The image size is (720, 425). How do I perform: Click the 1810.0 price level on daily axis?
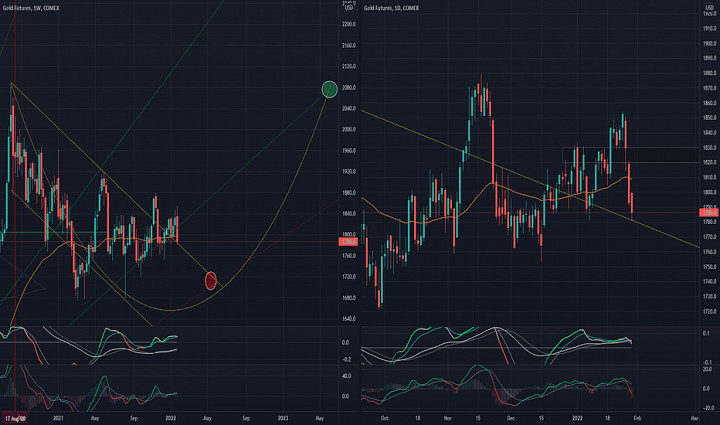(709, 177)
